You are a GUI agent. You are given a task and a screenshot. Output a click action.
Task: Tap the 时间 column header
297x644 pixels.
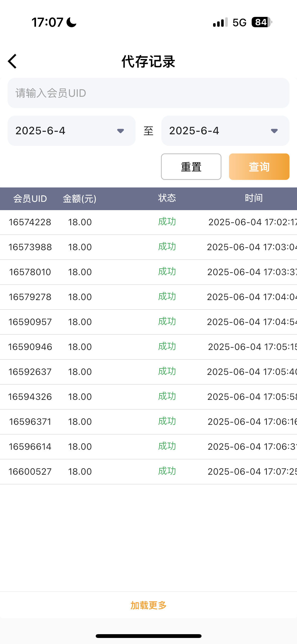pos(254,198)
